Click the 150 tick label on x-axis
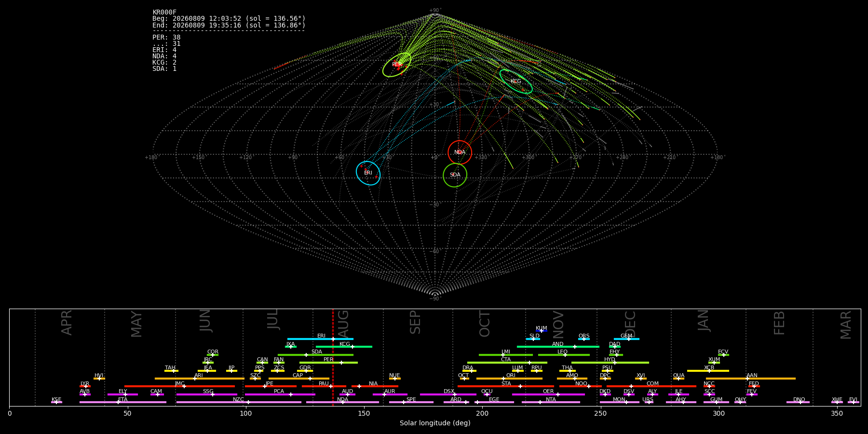The height and width of the screenshot is (434, 868). tap(364, 413)
